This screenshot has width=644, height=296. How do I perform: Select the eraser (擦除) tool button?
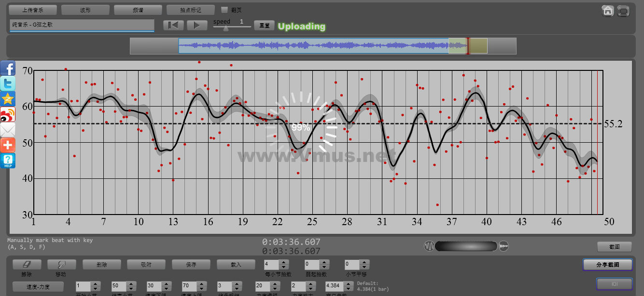[27, 264]
